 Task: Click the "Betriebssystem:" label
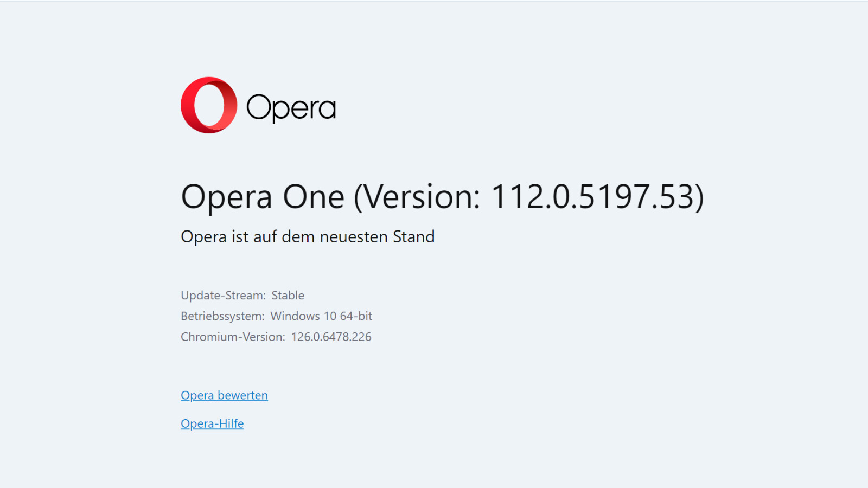tap(222, 316)
